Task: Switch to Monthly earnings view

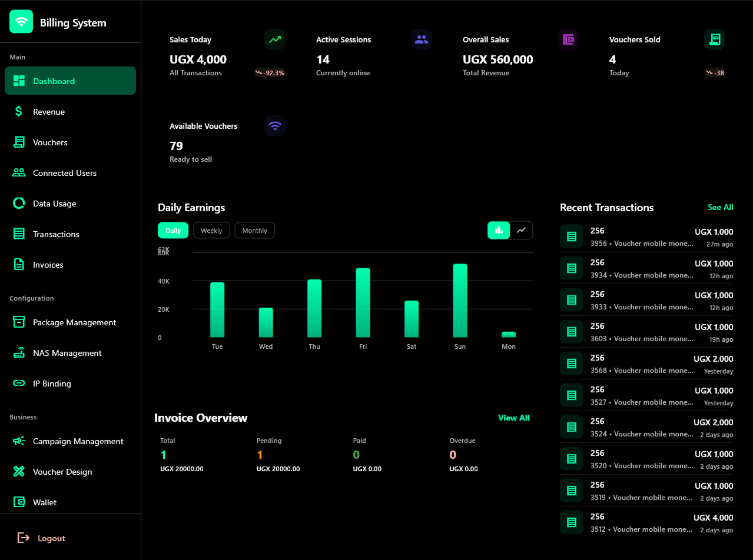Action: (x=254, y=230)
